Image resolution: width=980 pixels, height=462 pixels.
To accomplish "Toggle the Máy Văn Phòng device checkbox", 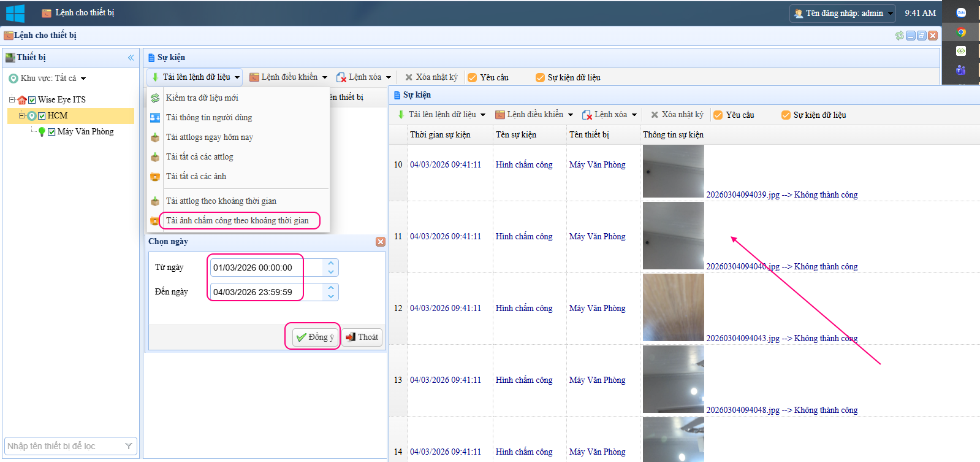I will [x=51, y=132].
